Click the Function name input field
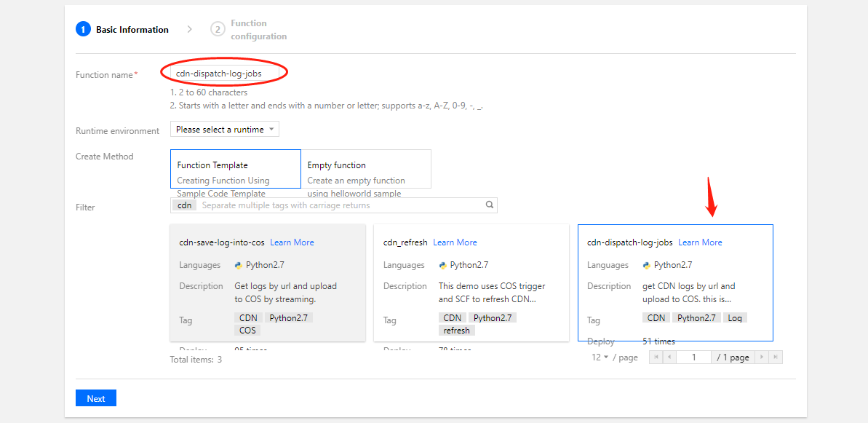868x423 pixels. pos(225,73)
